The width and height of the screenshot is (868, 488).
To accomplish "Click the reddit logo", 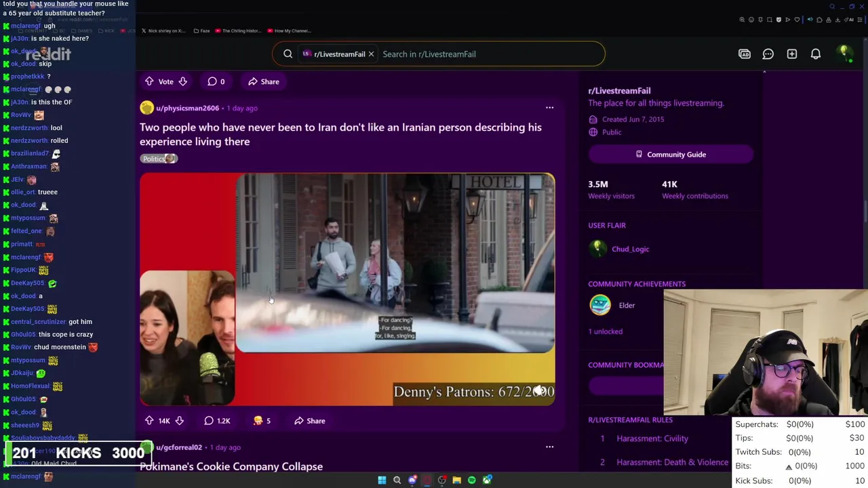I will (x=47, y=54).
